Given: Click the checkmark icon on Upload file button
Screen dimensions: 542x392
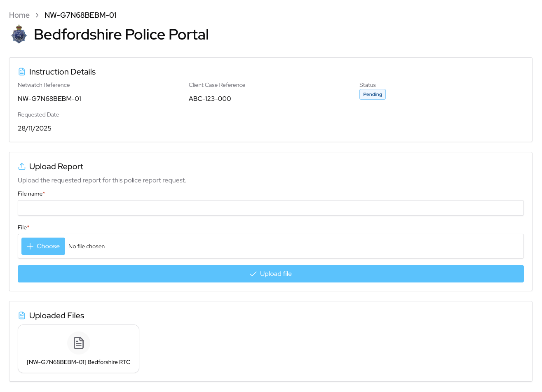Looking at the screenshot, I should tap(253, 273).
